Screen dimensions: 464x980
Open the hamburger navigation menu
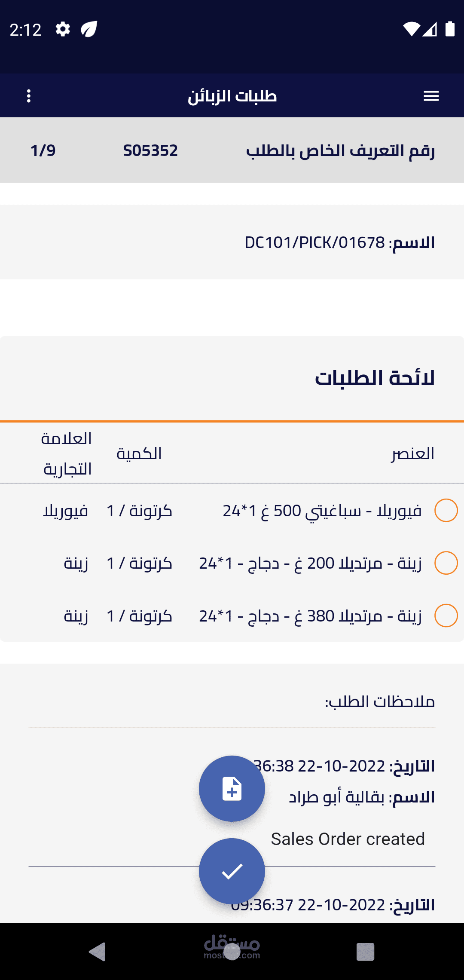coord(431,96)
